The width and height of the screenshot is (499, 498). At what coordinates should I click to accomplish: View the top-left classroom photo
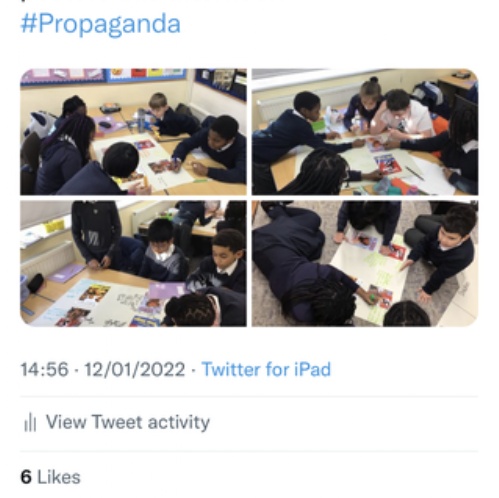(x=133, y=132)
